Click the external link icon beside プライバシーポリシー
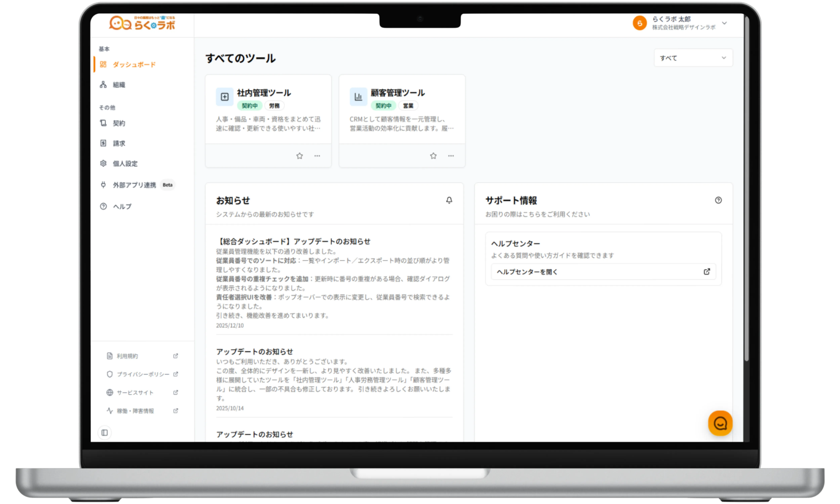The height and width of the screenshot is (504, 840). pyautogui.click(x=176, y=374)
